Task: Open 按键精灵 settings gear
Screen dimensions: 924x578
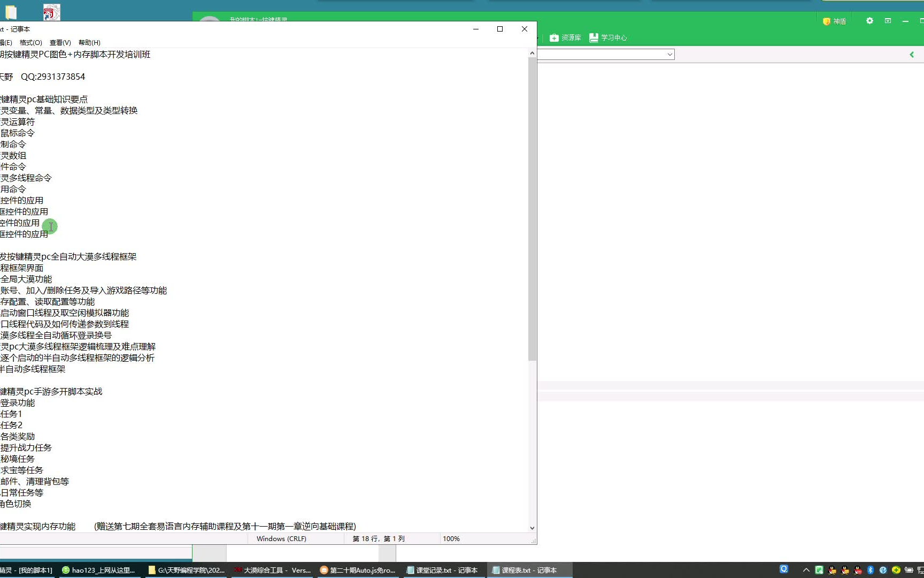Action: [x=869, y=21]
